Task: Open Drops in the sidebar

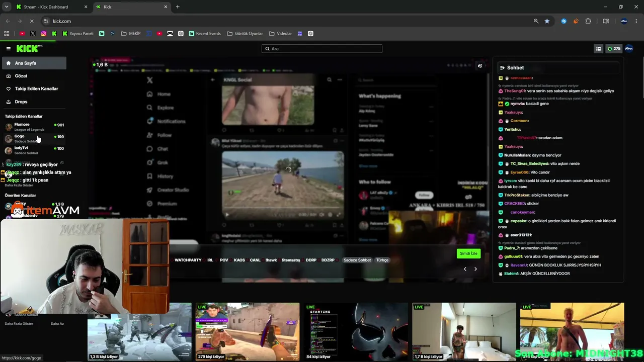Action: [34, 102]
